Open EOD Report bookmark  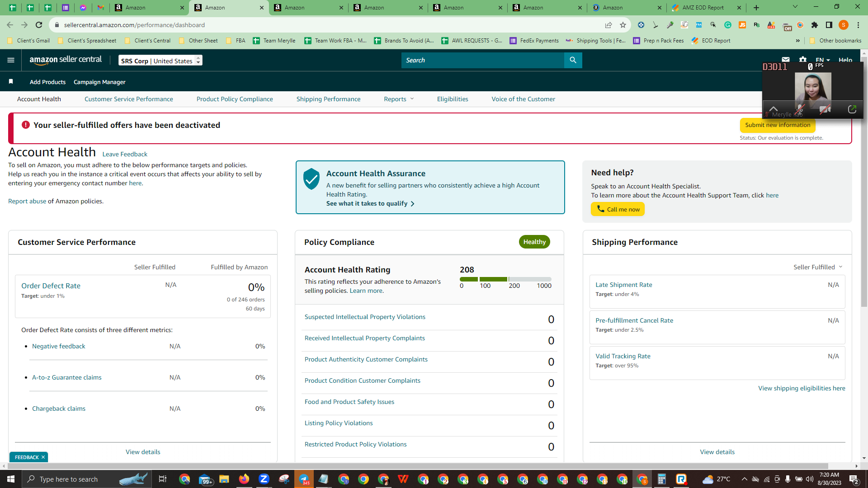[711, 41]
